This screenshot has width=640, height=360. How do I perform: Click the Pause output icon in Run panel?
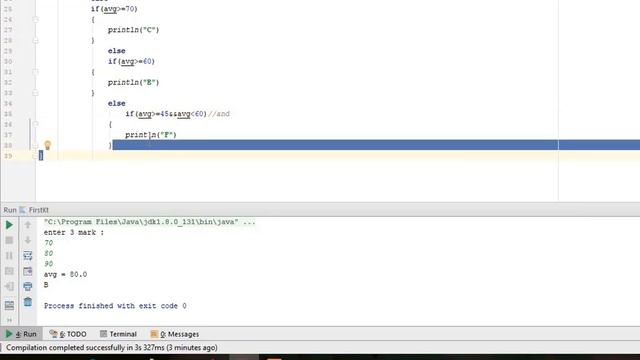pyautogui.click(x=9, y=256)
